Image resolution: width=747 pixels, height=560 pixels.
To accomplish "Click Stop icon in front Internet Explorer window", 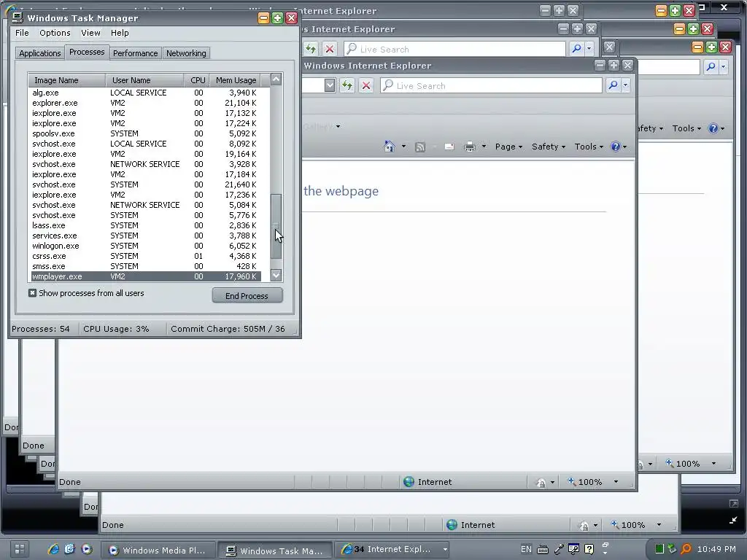I will [366, 86].
